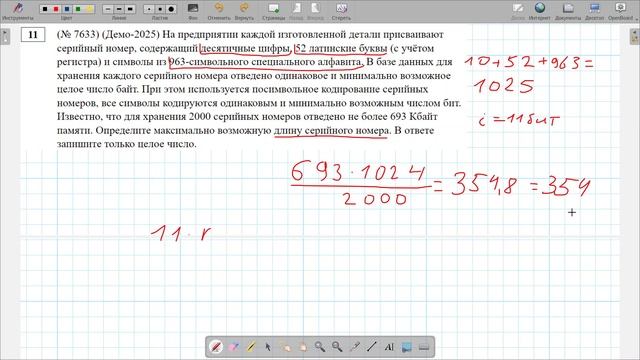Select the Laser pointer tool

[354, 347]
